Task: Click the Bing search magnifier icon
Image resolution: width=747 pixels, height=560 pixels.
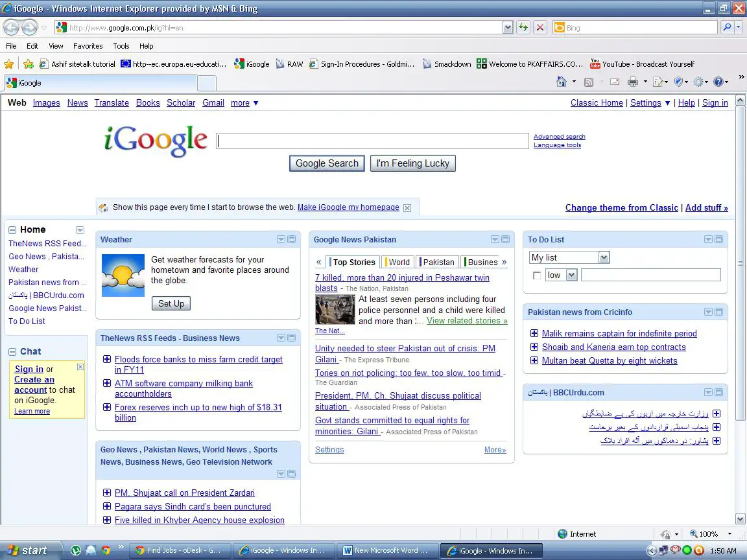Action: pyautogui.click(x=727, y=28)
